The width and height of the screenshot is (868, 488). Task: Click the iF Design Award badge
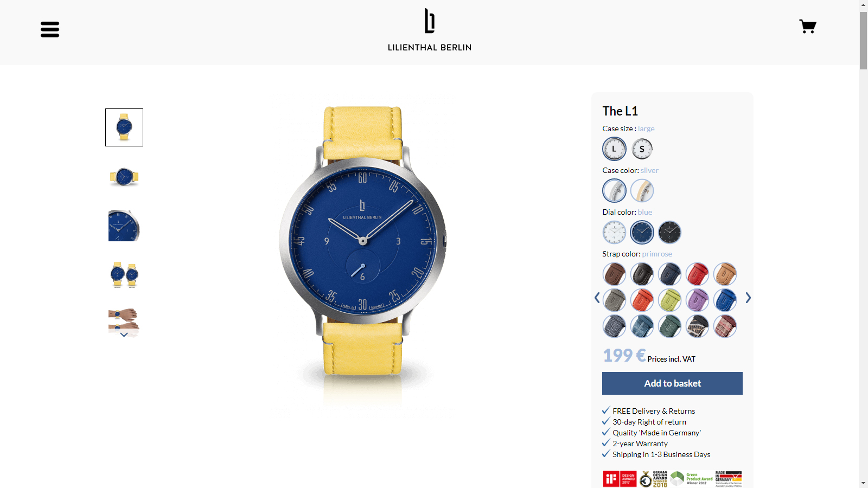[x=620, y=479]
